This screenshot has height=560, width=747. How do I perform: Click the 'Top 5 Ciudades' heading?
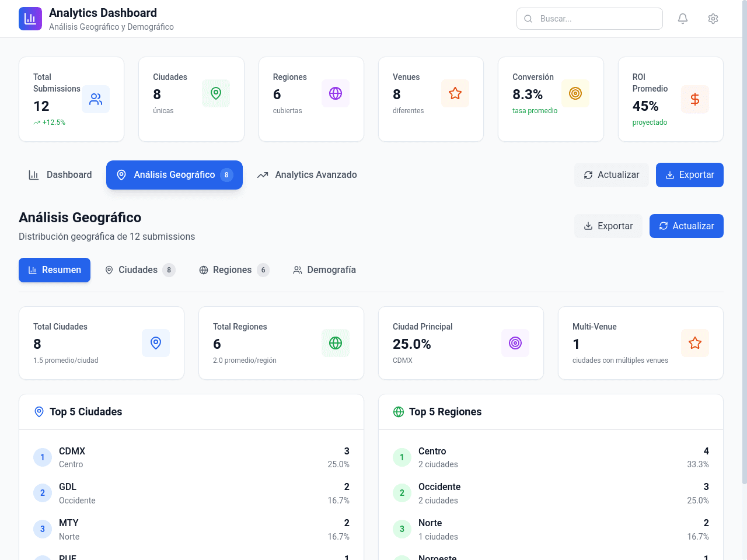tap(86, 412)
